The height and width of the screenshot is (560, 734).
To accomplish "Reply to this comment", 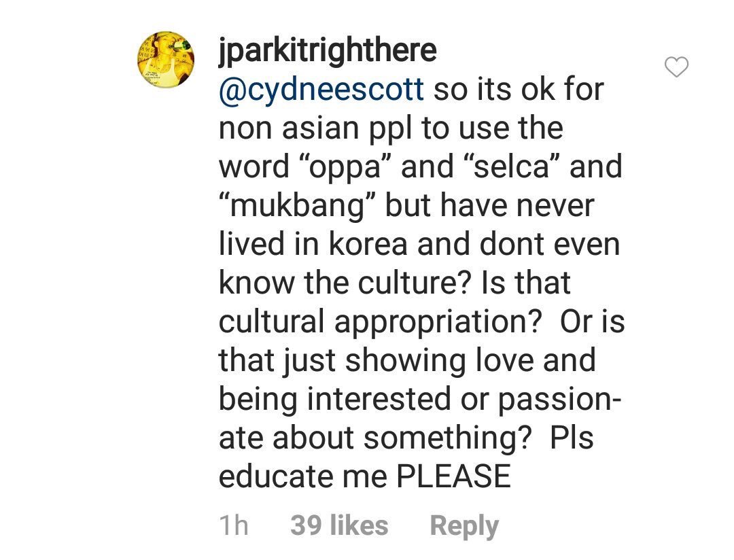I will tap(464, 525).
